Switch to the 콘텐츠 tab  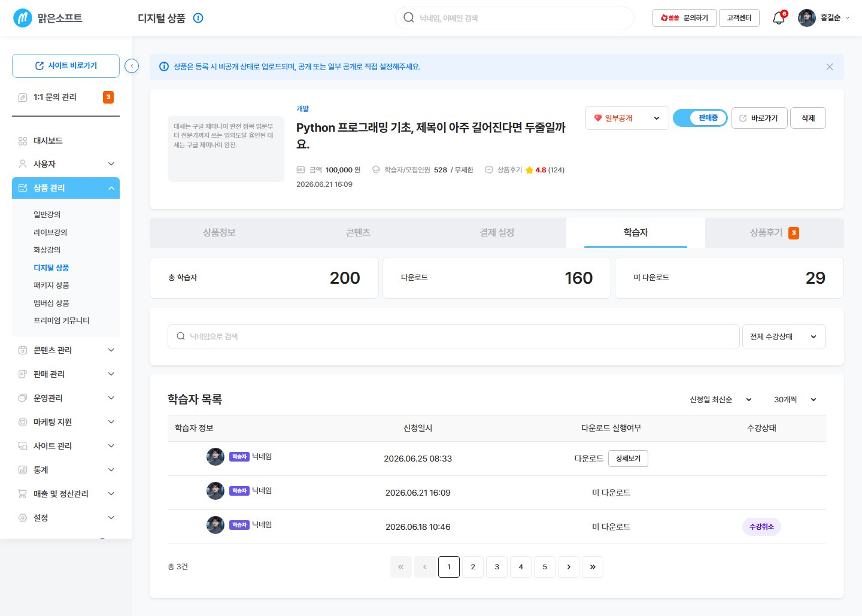(x=358, y=232)
